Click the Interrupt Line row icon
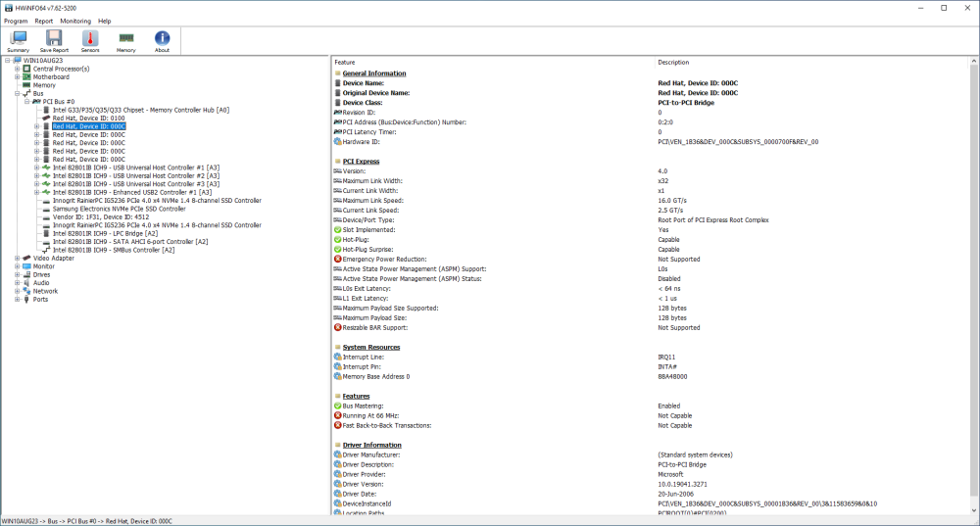This screenshot has width=980, height=526. pos(337,358)
